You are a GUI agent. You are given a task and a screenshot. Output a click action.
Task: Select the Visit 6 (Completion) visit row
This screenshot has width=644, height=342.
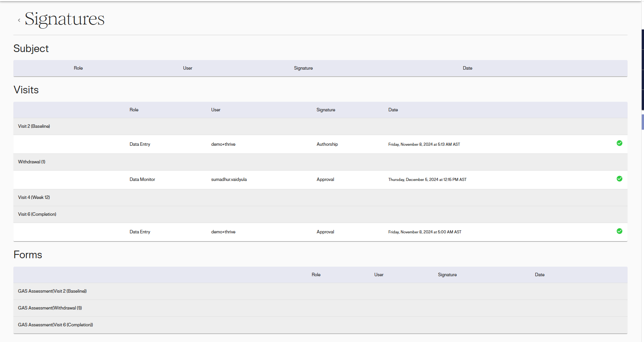pyautogui.click(x=37, y=214)
